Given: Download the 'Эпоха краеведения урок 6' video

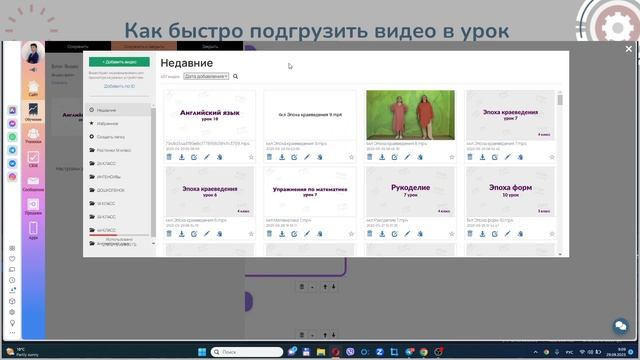Looking at the screenshot, I should [x=182, y=234].
